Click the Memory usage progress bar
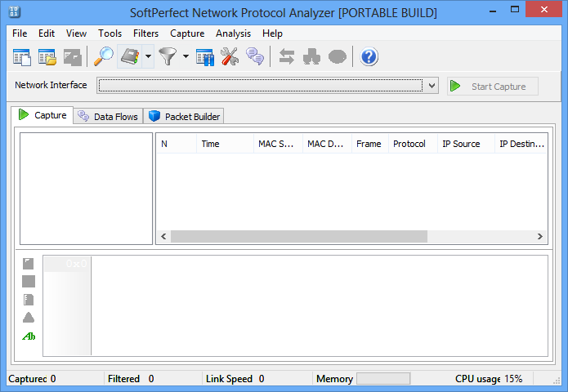 click(383, 379)
